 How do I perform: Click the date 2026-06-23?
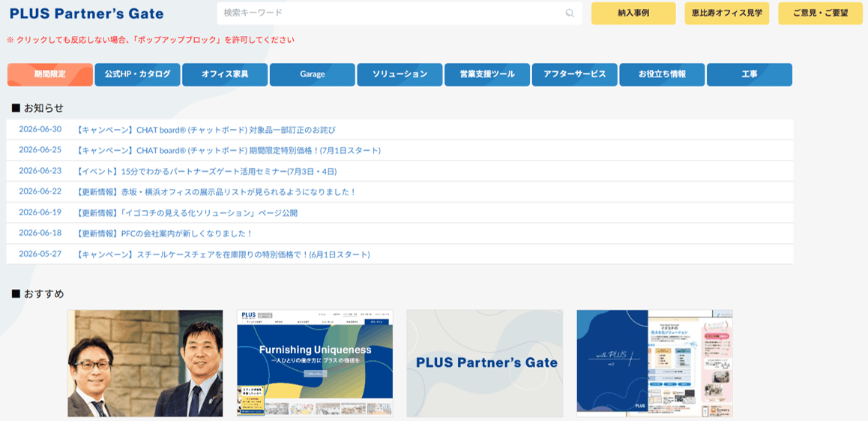coord(40,170)
